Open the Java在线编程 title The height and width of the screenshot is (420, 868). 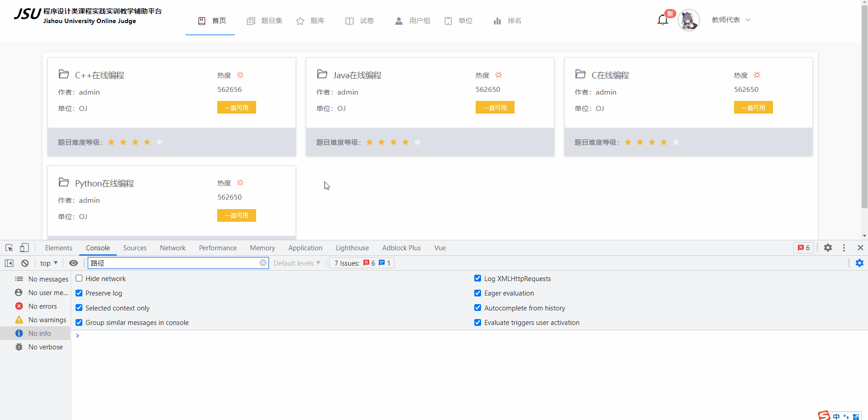click(358, 75)
